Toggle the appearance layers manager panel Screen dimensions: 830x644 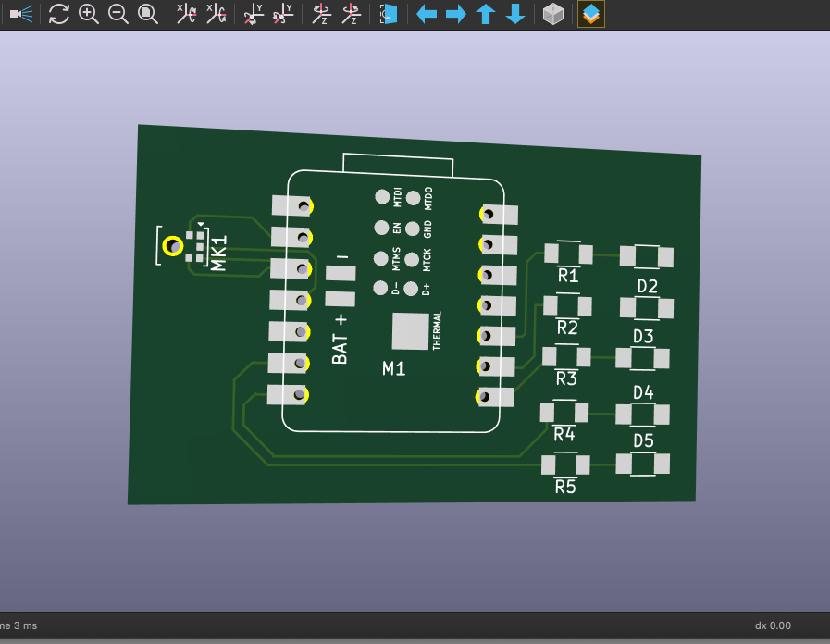coord(591,14)
